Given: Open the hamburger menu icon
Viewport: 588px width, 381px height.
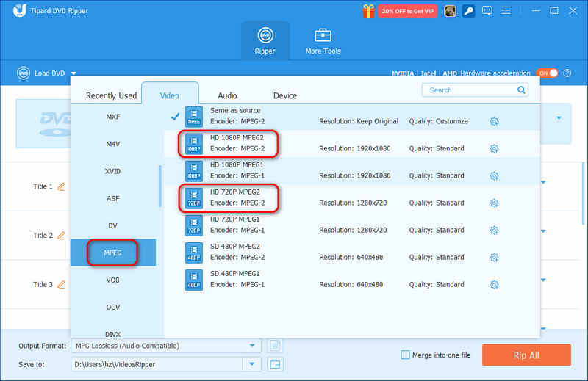Looking at the screenshot, I should 506,10.
